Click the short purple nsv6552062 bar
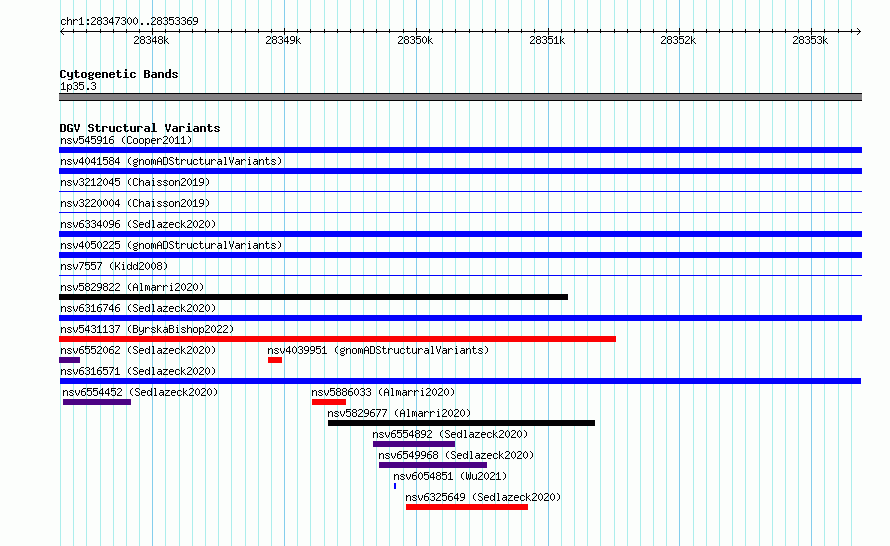 [69, 360]
